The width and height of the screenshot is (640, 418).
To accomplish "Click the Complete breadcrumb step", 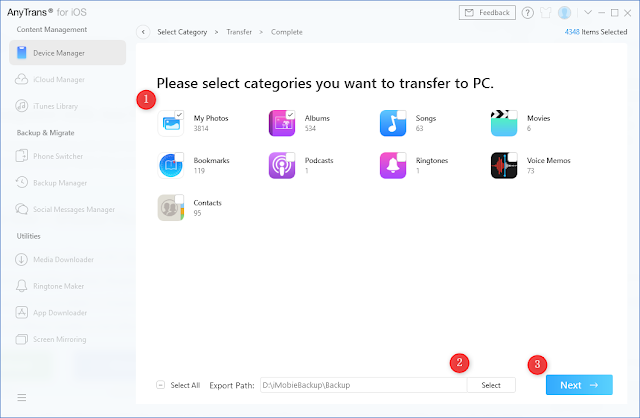I will click(x=287, y=32).
